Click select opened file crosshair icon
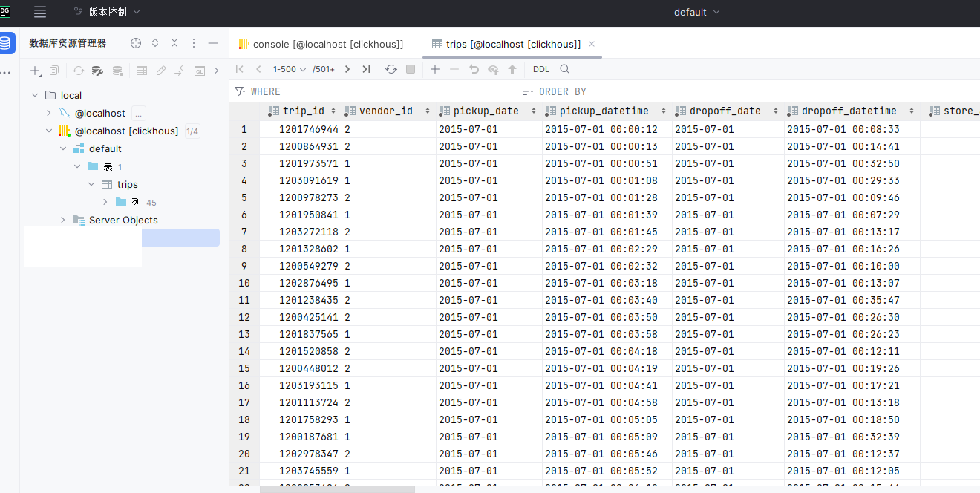 (x=136, y=43)
